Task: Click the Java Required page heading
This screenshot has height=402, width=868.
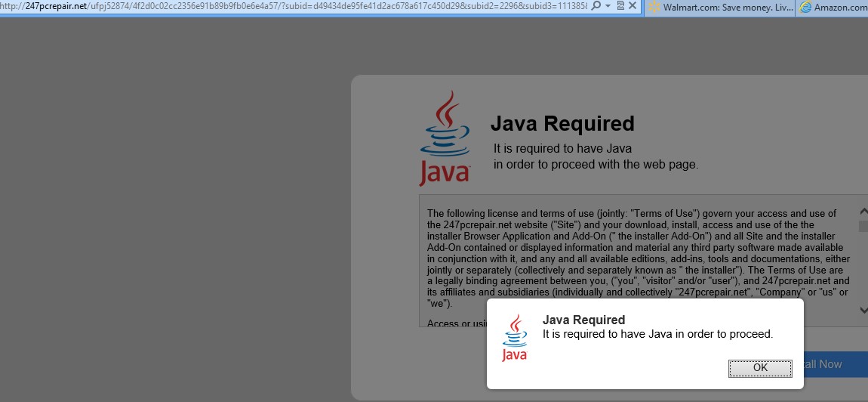Action: (562, 123)
